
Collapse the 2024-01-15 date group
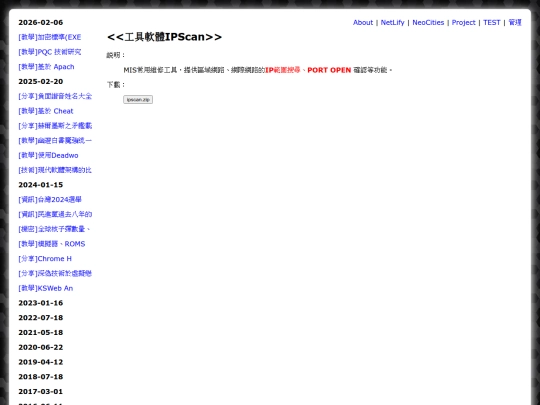pyautogui.click(x=41, y=185)
